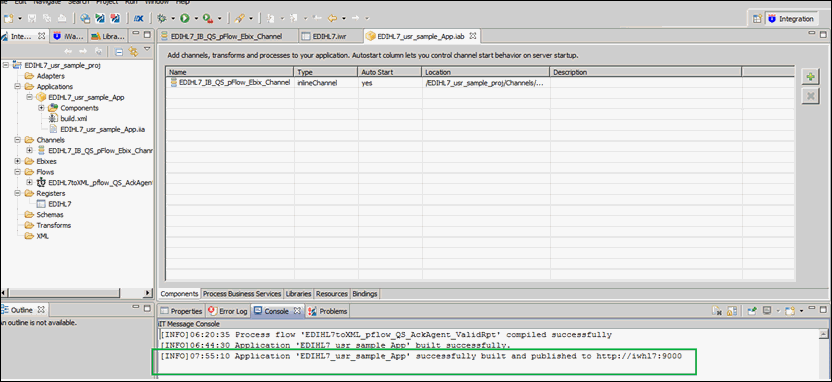Open the Error Log view tab
832x382 pixels.
pyautogui.click(x=227, y=311)
